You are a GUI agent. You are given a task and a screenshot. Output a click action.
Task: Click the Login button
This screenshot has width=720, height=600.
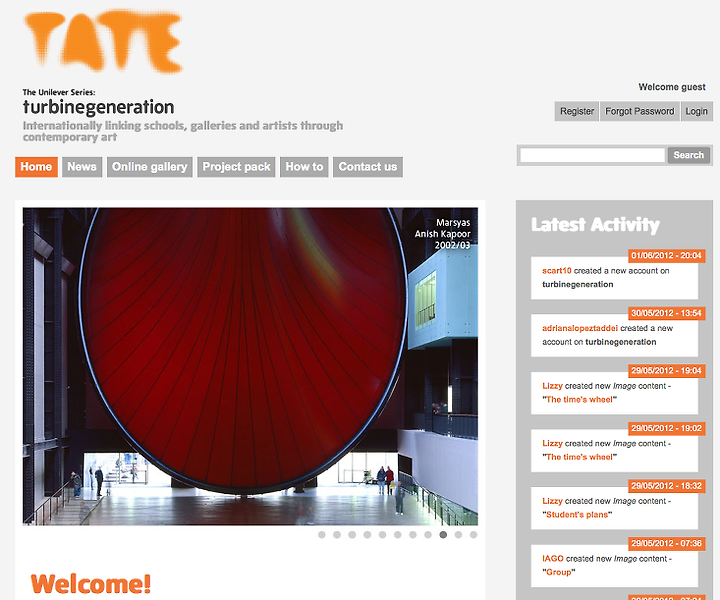[x=697, y=111]
